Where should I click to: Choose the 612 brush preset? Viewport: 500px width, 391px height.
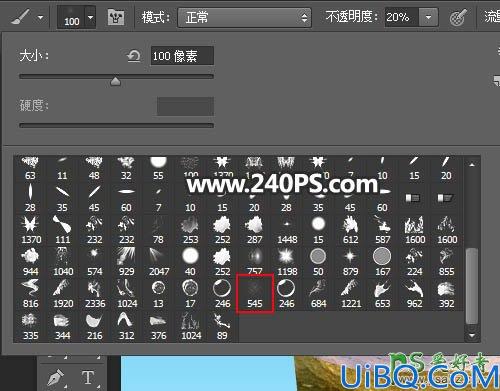(x=350, y=230)
